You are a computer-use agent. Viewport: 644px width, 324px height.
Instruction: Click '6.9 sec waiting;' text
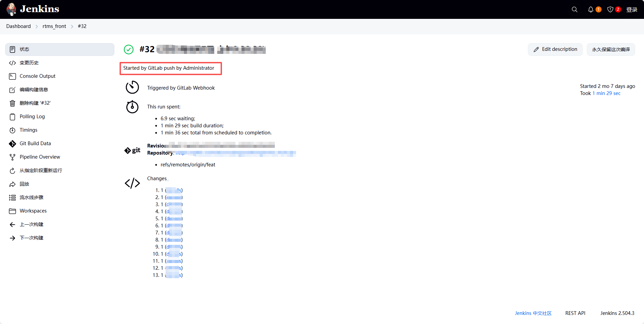pos(178,119)
